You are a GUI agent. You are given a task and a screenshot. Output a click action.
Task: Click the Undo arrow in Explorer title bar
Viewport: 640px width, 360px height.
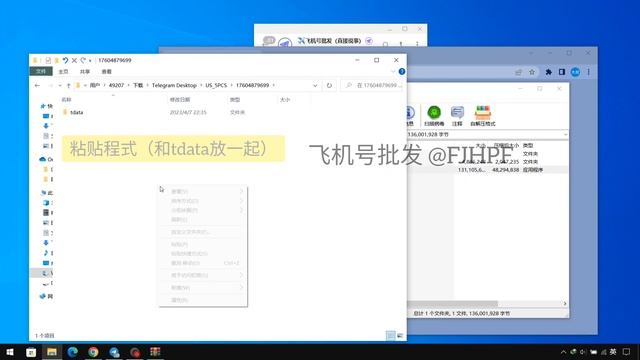(x=65, y=60)
